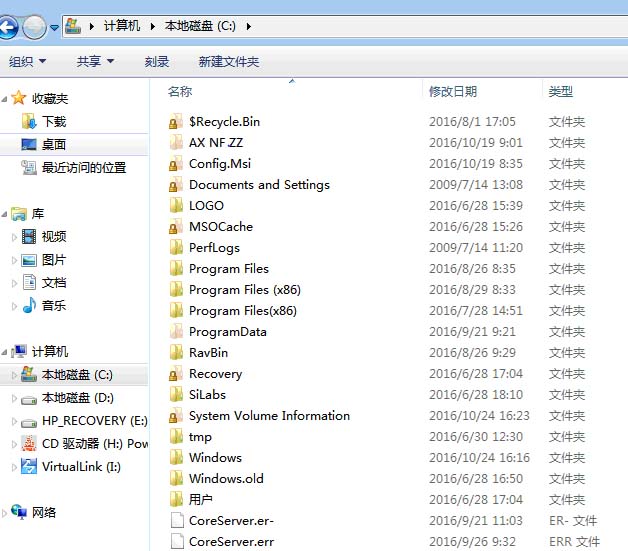The height and width of the screenshot is (551, 628).
Task: Go back with the Back arrow button
Action: [x=8, y=27]
